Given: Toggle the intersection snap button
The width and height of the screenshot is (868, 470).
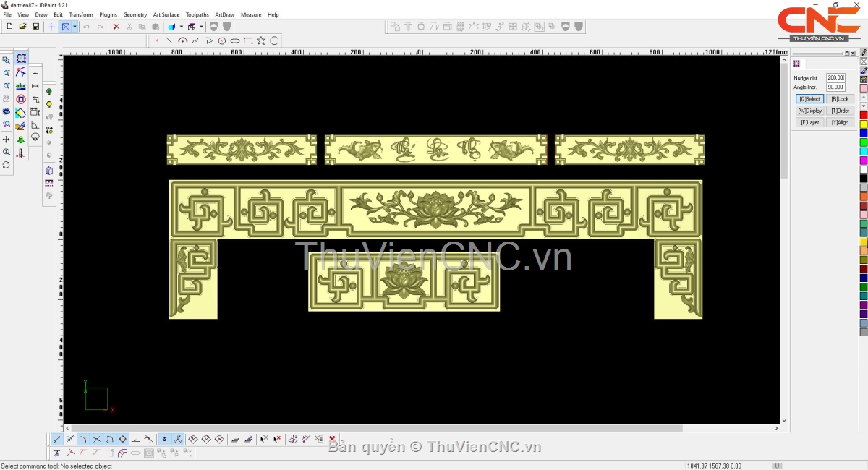Looking at the screenshot, I should 96,439.
